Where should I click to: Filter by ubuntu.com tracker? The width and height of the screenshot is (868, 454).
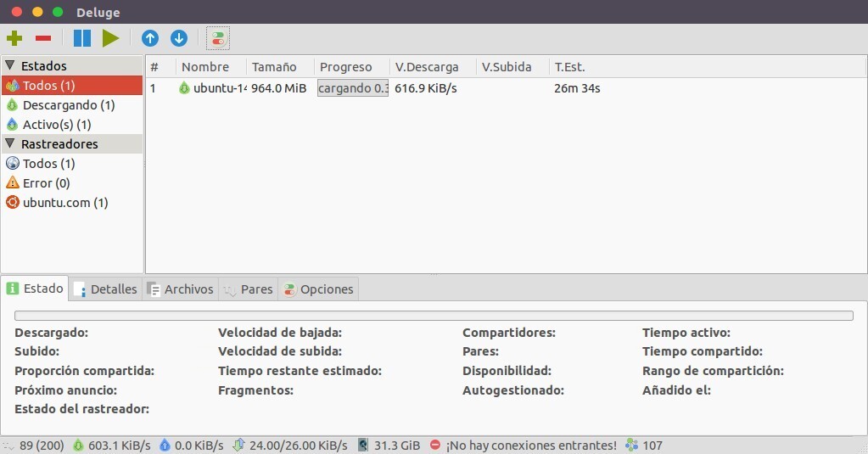coord(64,203)
